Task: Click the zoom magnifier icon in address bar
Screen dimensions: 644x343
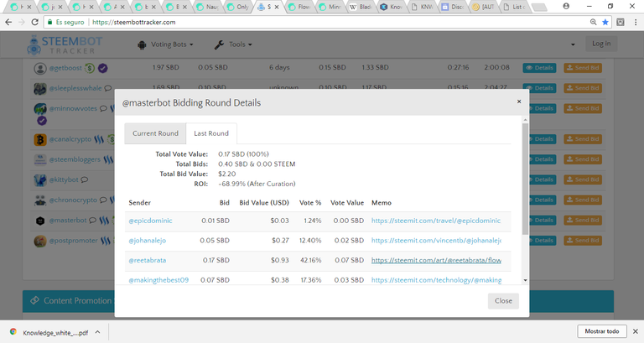Action: [x=593, y=22]
